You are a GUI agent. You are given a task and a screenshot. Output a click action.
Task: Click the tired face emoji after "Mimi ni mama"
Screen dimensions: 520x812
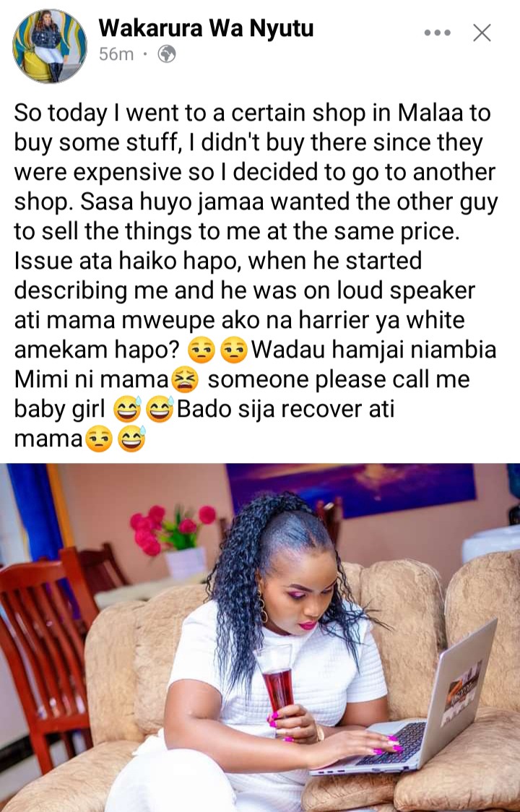point(185,381)
